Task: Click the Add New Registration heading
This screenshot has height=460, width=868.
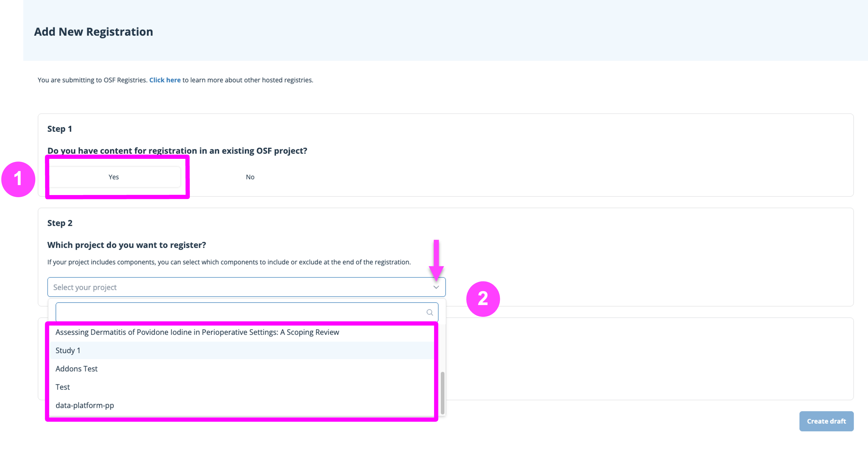Action: (93, 32)
